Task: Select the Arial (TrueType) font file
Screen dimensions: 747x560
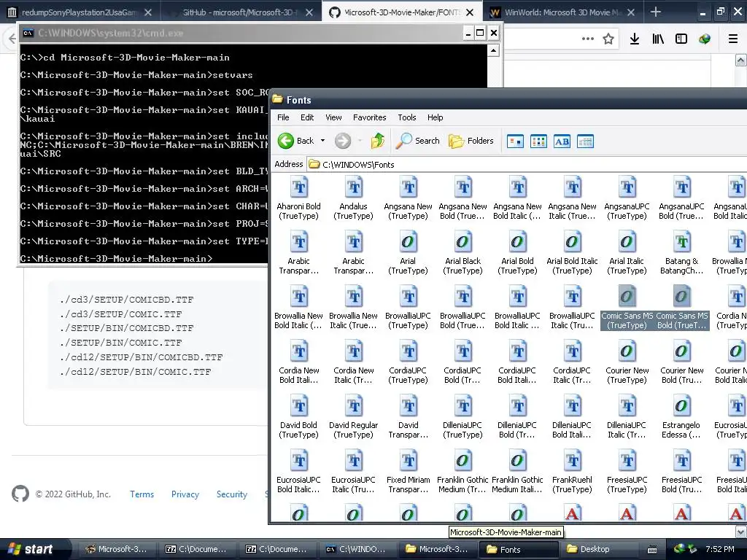Action: tap(408, 253)
